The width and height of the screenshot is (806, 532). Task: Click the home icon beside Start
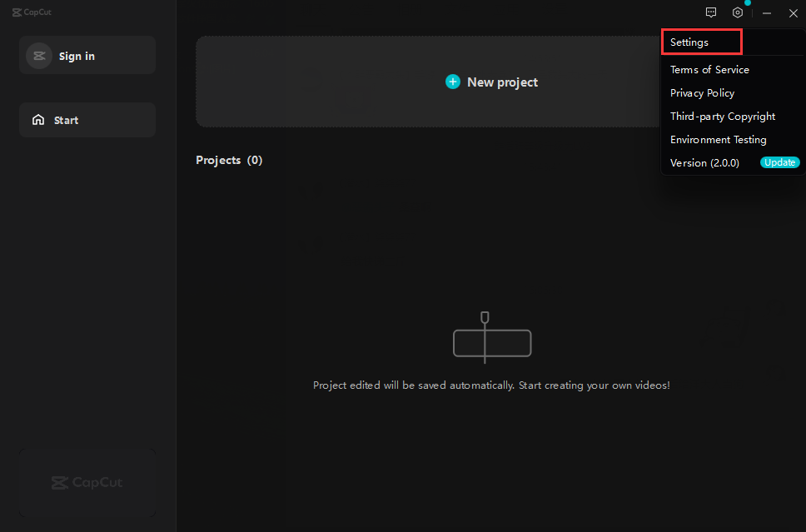pos(38,120)
